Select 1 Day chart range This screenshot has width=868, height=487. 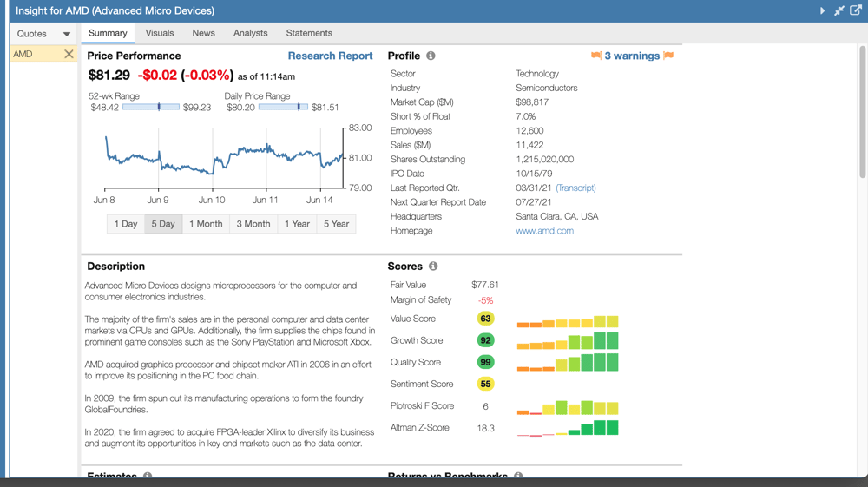126,224
